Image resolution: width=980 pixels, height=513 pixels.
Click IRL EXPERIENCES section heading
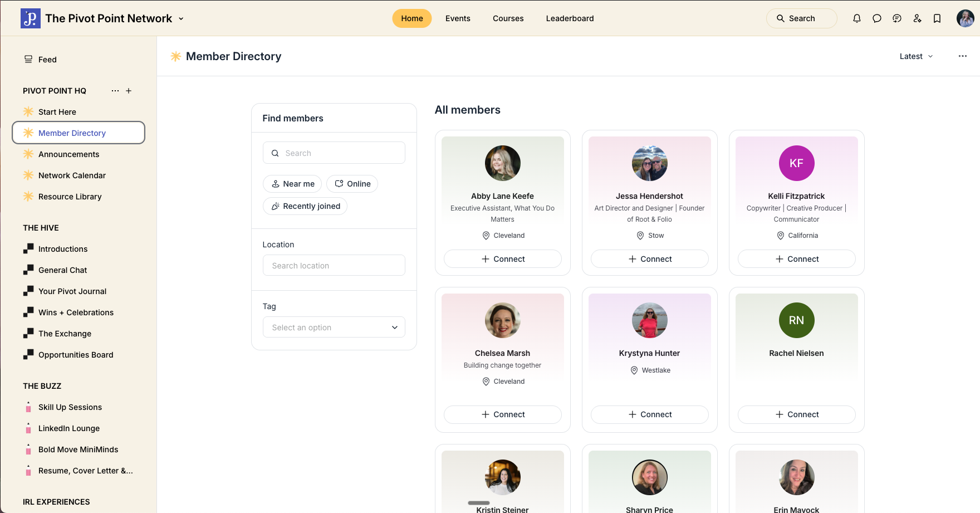(x=56, y=502)
